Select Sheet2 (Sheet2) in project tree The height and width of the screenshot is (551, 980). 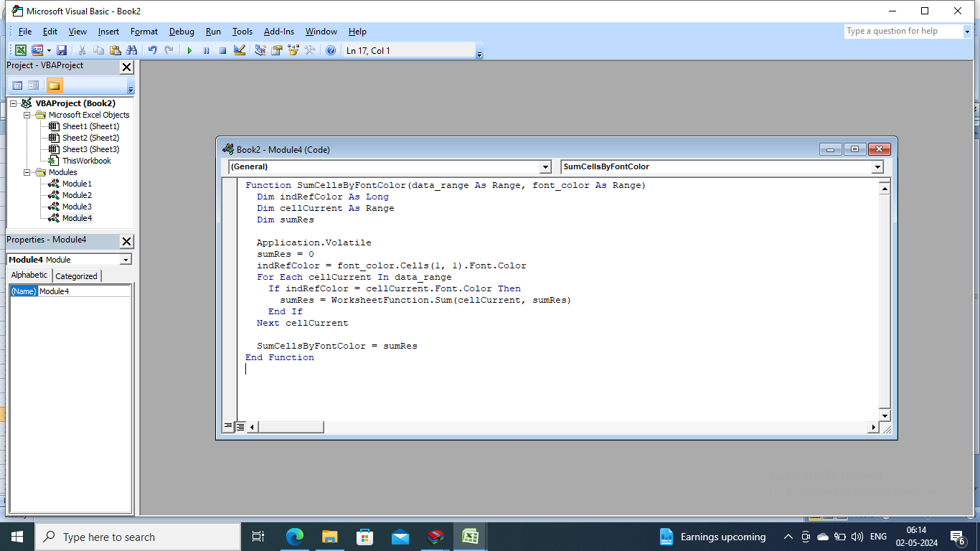(90, 138)
